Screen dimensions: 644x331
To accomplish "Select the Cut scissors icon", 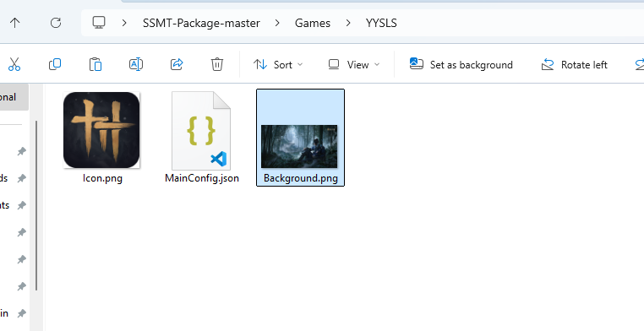I will 14,64.
